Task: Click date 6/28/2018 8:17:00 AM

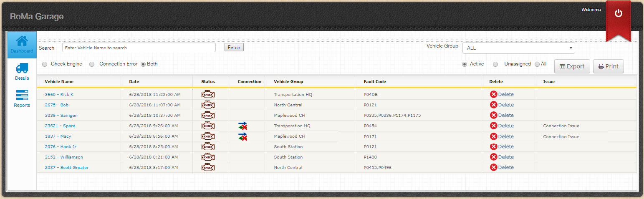Action: pos(154,167)
